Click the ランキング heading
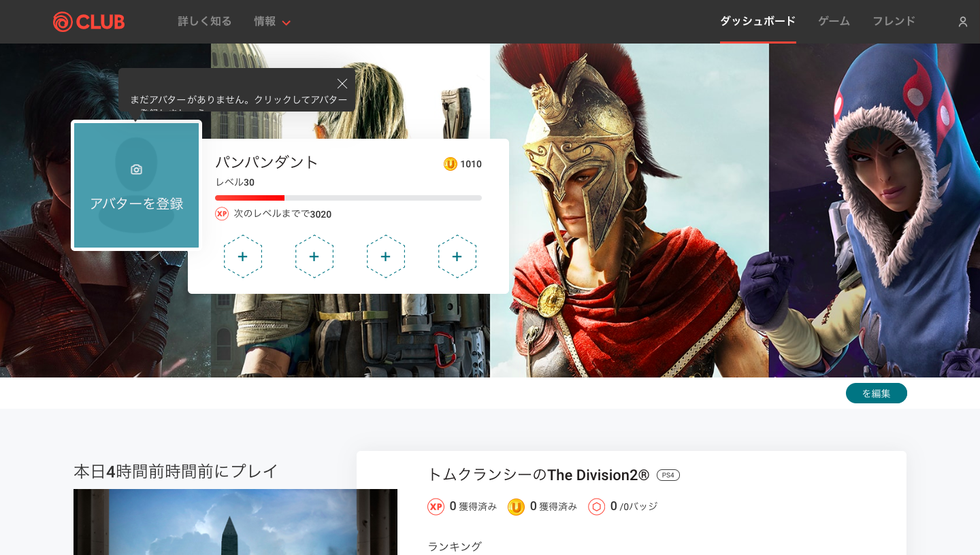 point(455,546)
